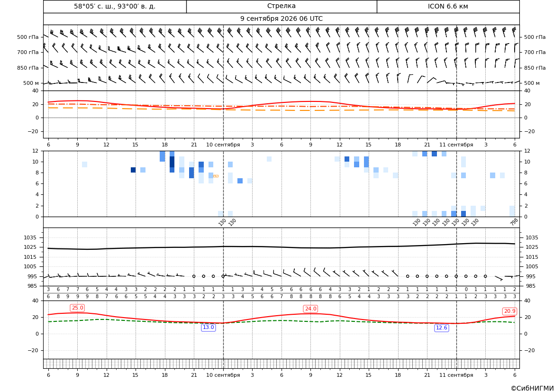Click the coordinates cell 58°05′ с. ш.
This screenshot has width=554, height=392.
click(115, 6)
